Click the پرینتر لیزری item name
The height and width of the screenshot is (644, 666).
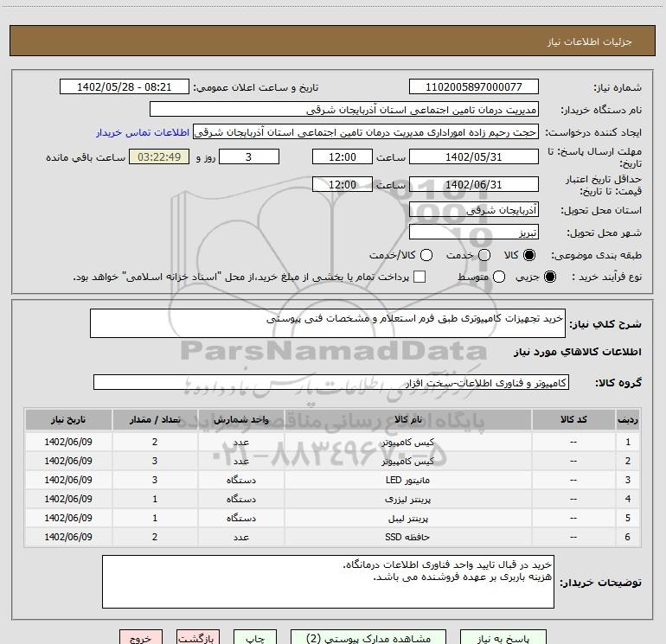[x=407, y=500]
